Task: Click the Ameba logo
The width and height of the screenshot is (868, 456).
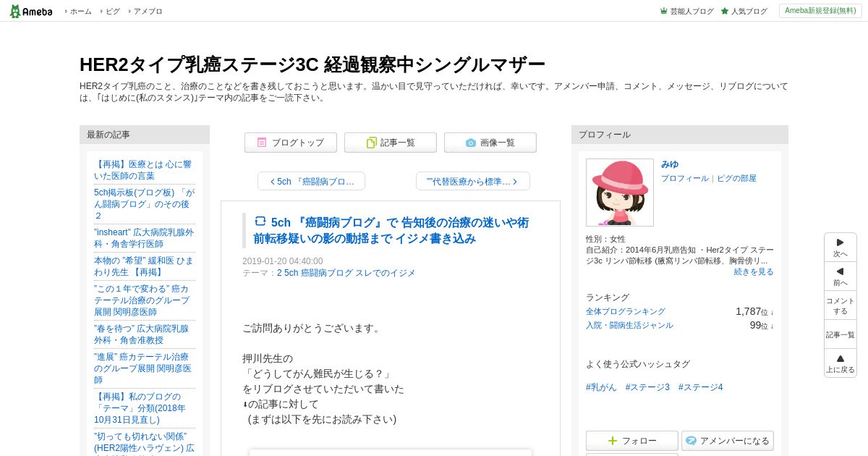Action: [x=30, y=11]
